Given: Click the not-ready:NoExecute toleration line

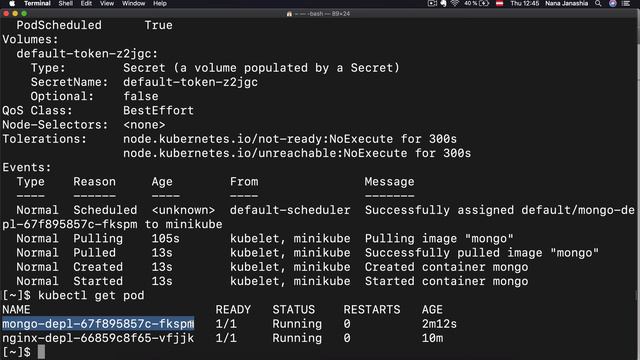Looking at the screenshot, I should [x=290, y=139].
